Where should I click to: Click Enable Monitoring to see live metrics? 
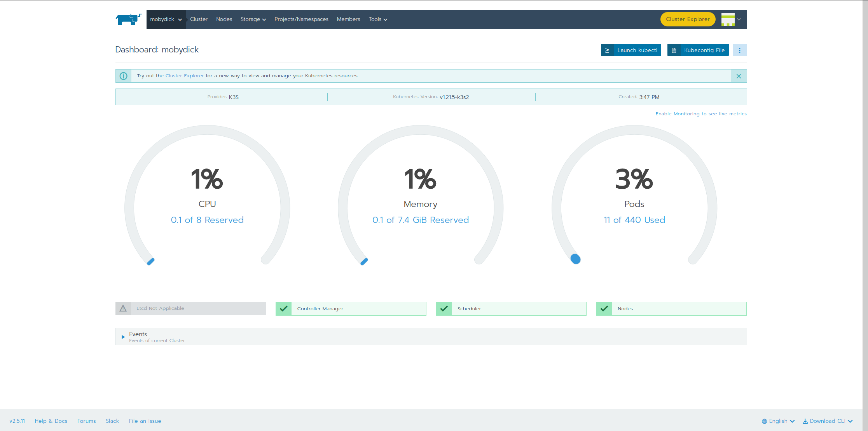point(701,114)
